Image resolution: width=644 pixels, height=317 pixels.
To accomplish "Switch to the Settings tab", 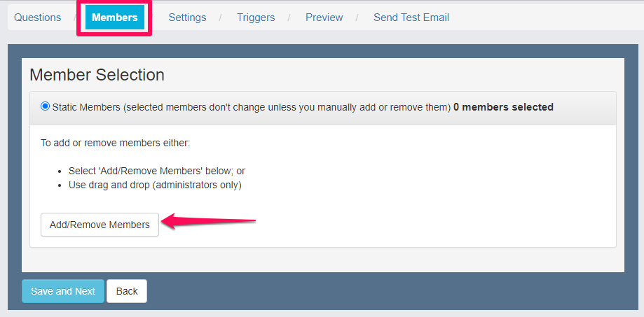I will tap(187, 17).
